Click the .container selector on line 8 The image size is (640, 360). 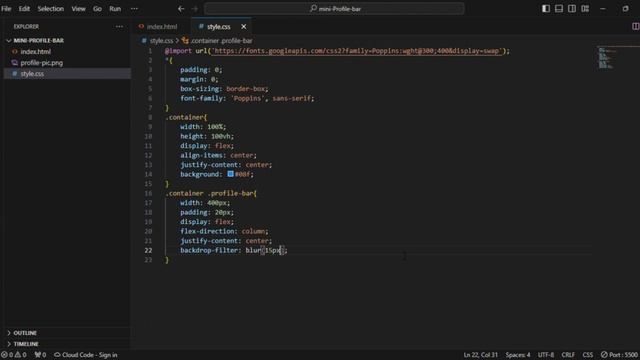click(185, 117)
